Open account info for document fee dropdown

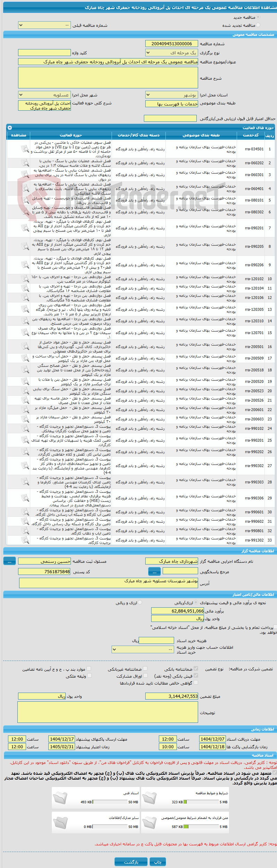tap(143, 649)
